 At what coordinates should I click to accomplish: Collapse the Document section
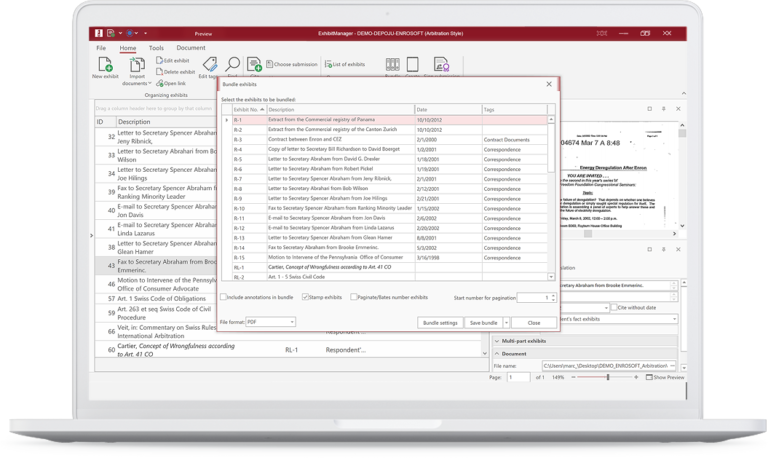(497, 354)
